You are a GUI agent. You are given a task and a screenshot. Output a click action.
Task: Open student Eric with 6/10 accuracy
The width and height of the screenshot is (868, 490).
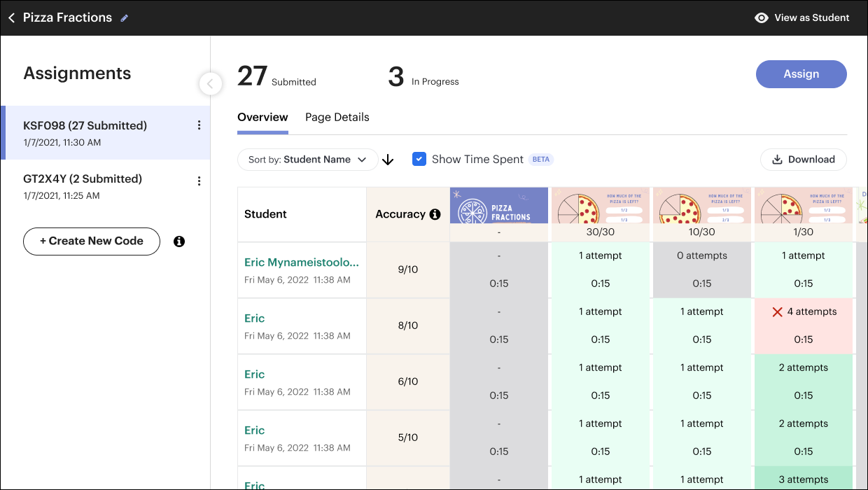tap(255, 374)
